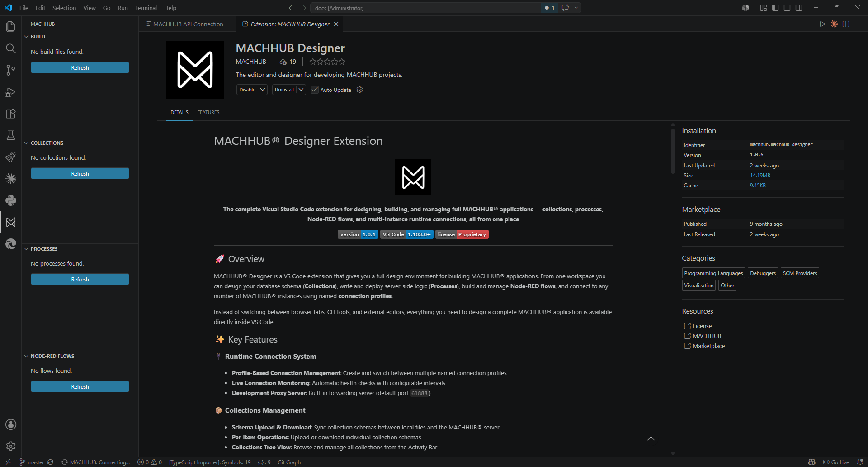Open the Uninstall dropdown arrow
This screenshot has height=467, width=868.
pos(301,90)
